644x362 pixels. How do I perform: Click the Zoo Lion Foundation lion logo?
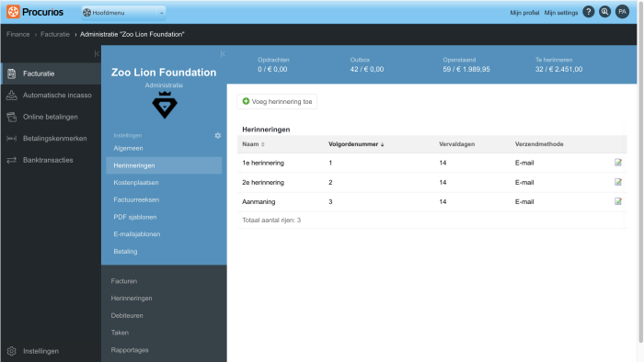(x=165, y=105)
